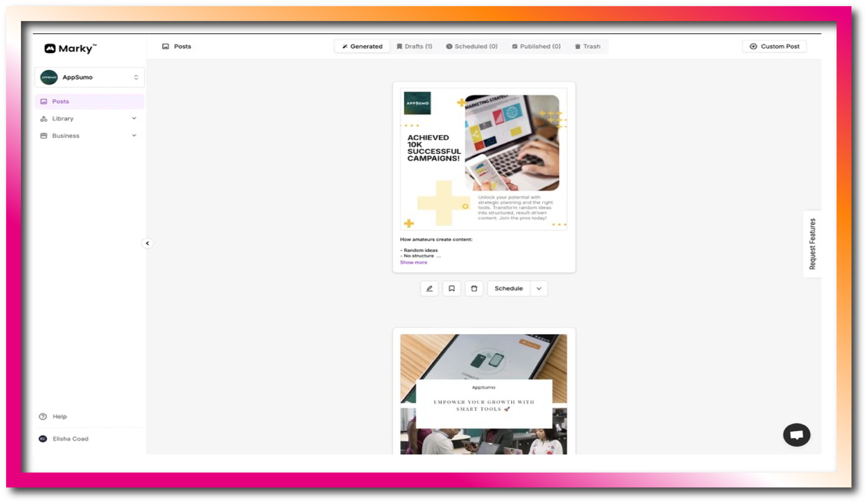Click the Custom Post button
The height and width of the screenshot is (504, 868).
click(774, 46)
